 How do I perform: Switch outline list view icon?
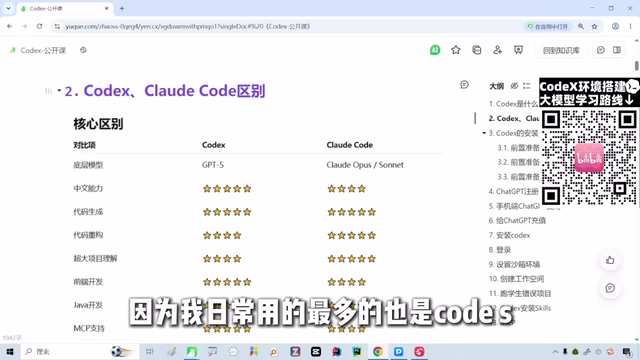(x=527, y=86)
